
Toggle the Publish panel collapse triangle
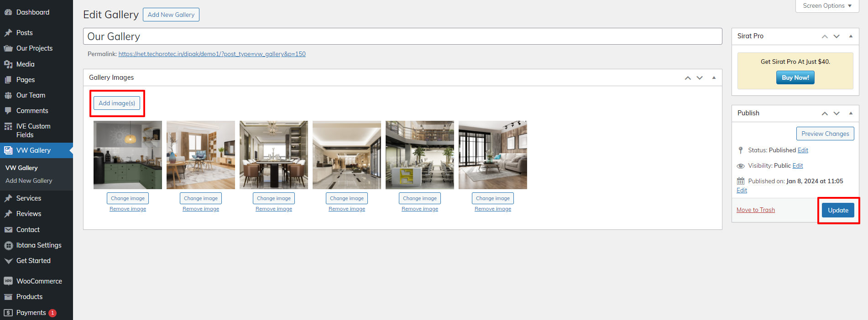(851, 113)
